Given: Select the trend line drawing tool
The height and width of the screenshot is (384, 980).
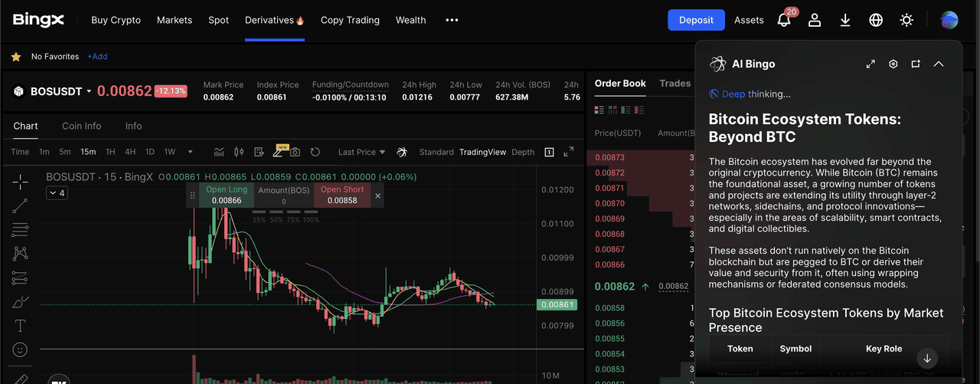Looking at the screenshot, I should [21, 205].
